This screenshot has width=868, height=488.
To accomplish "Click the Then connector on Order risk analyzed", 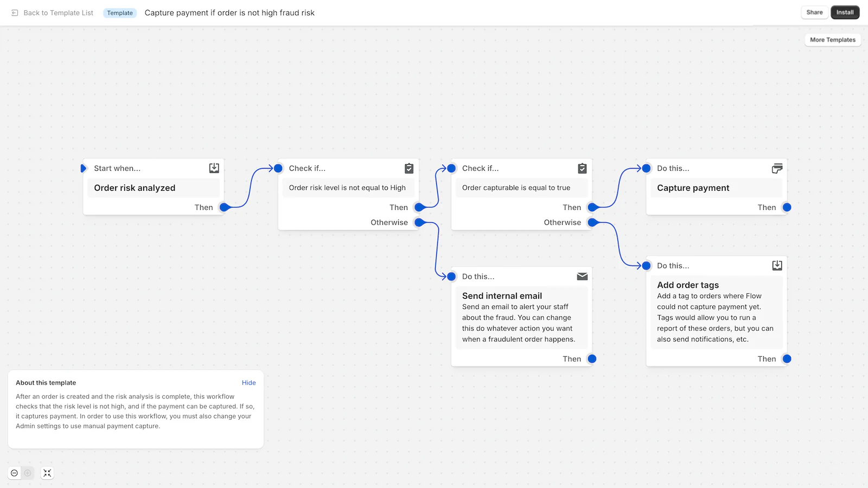I will pos(224,207).
